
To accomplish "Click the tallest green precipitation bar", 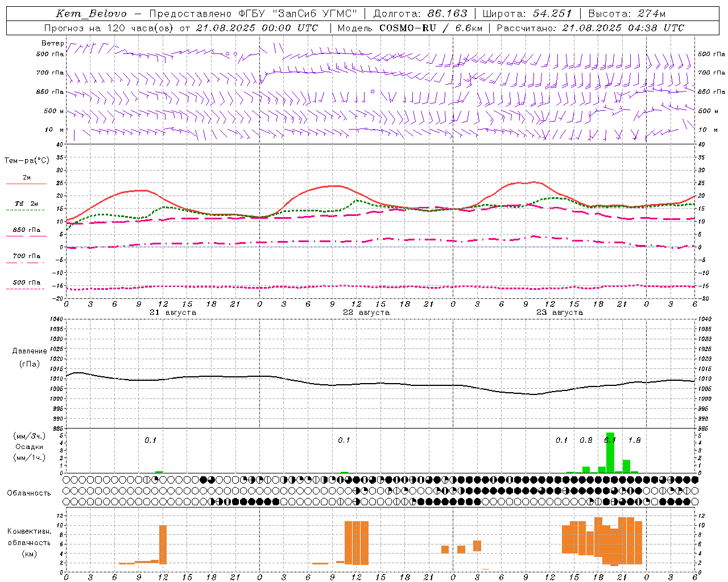I will (x=610, y=452).
